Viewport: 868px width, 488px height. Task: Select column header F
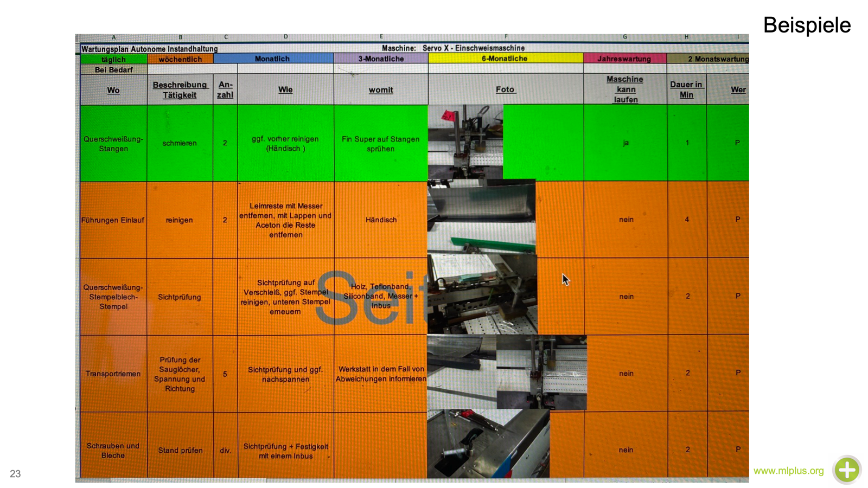click(x=506, y=37)
